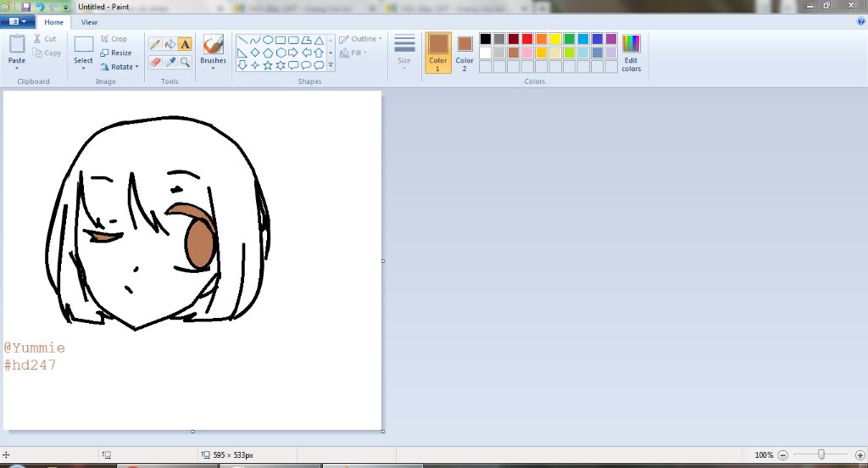Click the Crop button

[114, 39]
